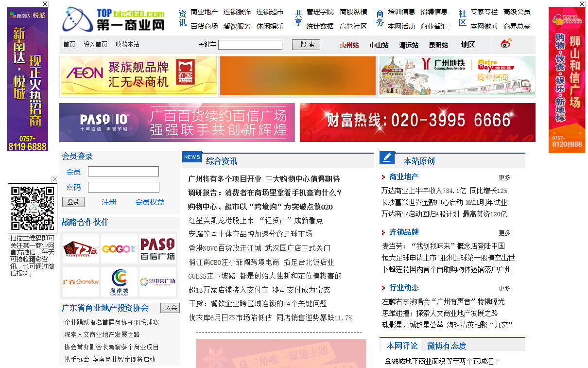Open the 广百 GrandBuy partner logo
The height and width of the screenshot is (368, 588).
[x=81, y=282]
